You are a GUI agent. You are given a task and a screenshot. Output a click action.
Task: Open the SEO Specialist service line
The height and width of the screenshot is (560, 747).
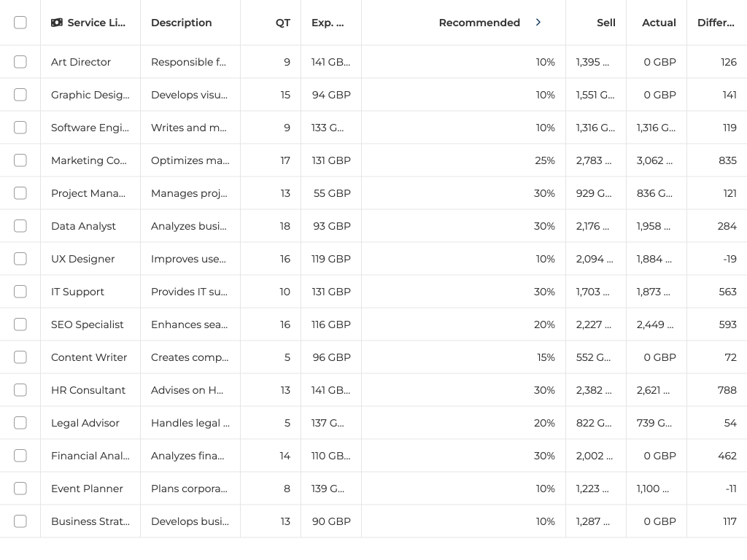[x=88, y=324]
